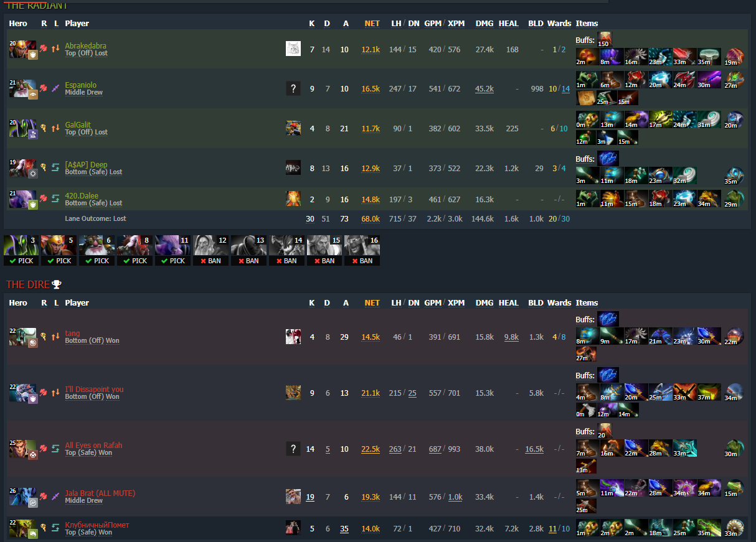Click the ban slot numbered 16
This screenshot has width=756, height=542.
362,250
